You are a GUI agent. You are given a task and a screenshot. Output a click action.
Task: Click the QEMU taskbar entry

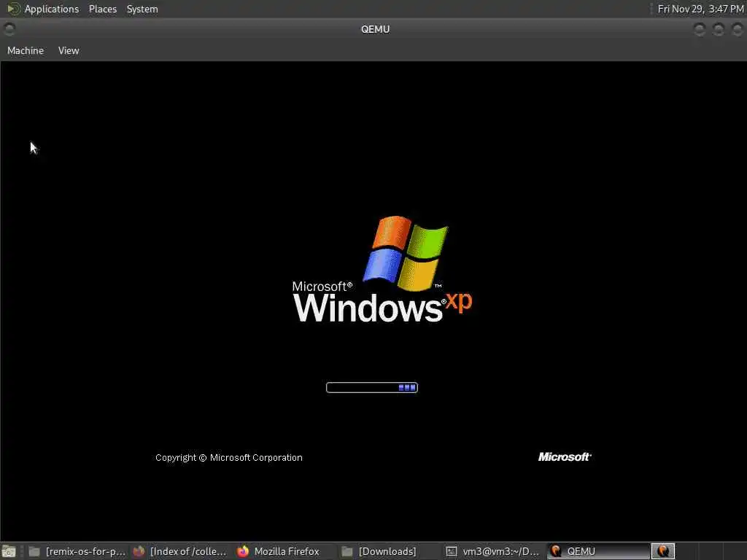[598, 551]
